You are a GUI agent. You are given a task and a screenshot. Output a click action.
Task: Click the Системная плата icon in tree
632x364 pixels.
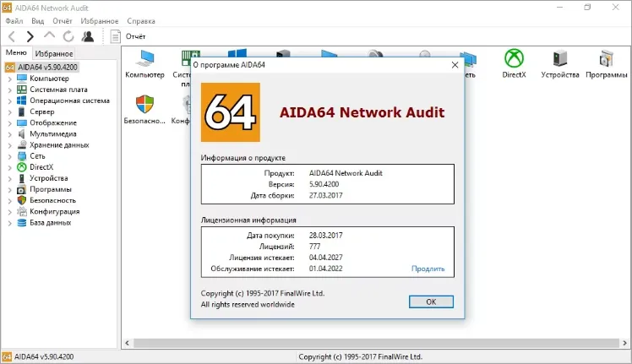[x=22, y=90]
